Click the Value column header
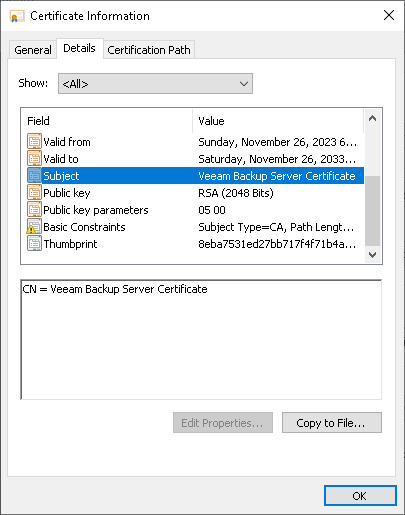 pyautogui.click(x=278, y=121)
